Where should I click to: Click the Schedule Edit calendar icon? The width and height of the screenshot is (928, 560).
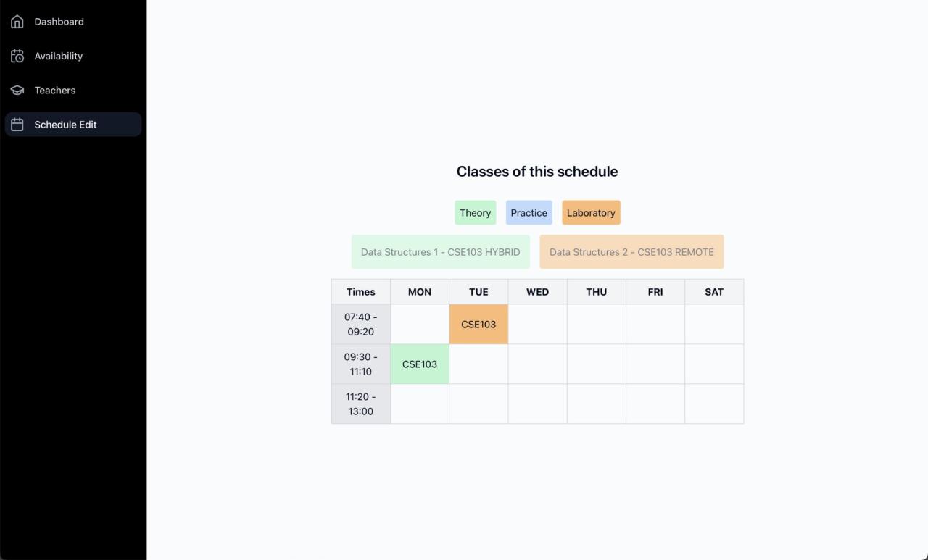tap(17, 125)
